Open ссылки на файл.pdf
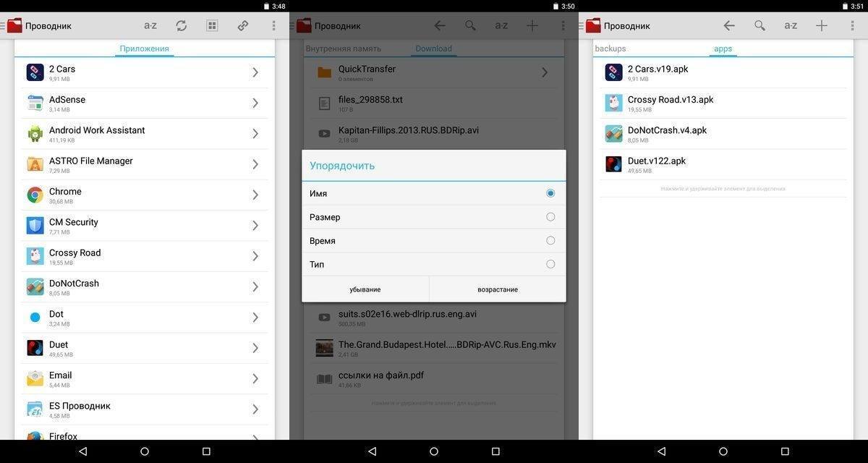The height and width of the screenshot is (463, 868). click(x=434, y=378)
